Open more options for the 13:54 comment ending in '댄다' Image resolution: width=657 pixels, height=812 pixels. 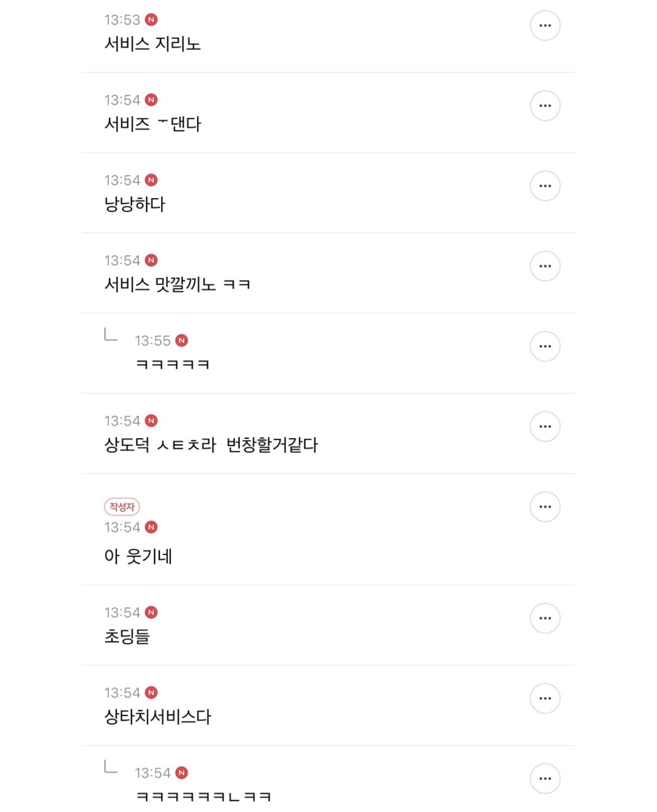[545, 106]
